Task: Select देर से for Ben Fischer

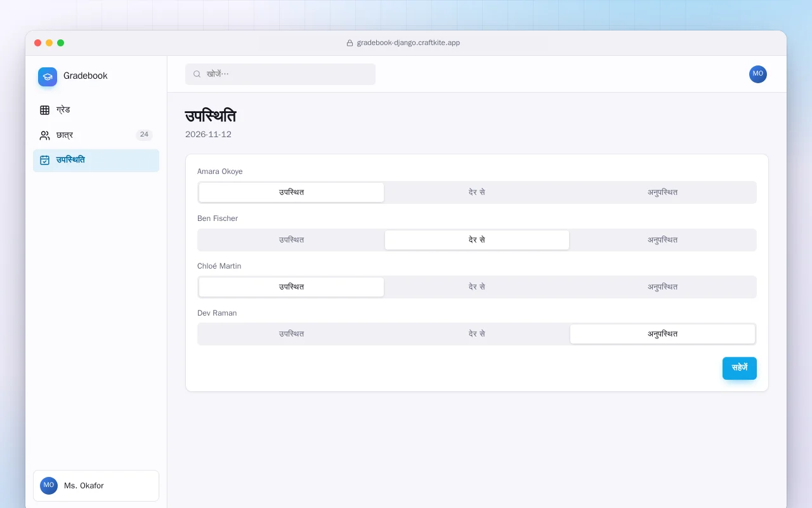Action: coord(477,240)
